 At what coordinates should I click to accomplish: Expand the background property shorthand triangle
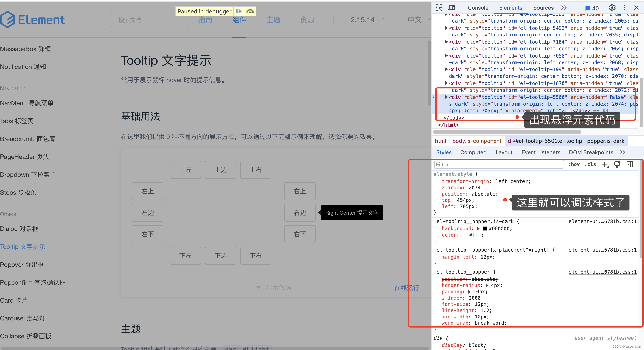478,228
